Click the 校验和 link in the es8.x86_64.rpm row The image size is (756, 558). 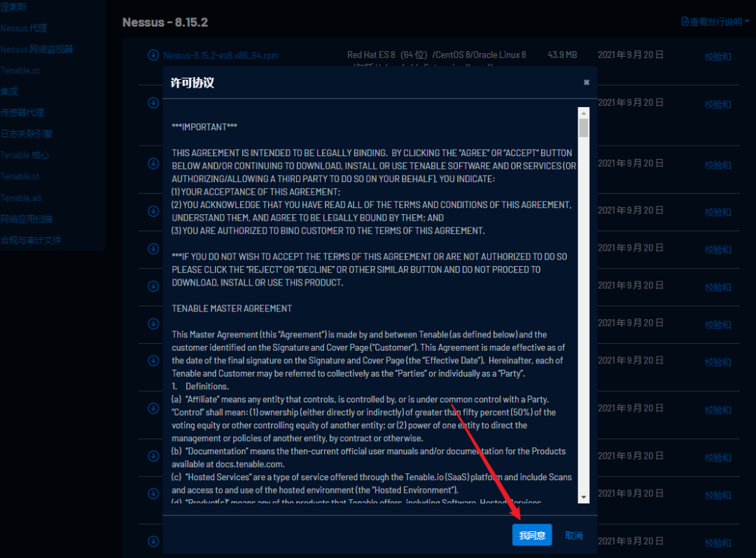coord(718,57)
